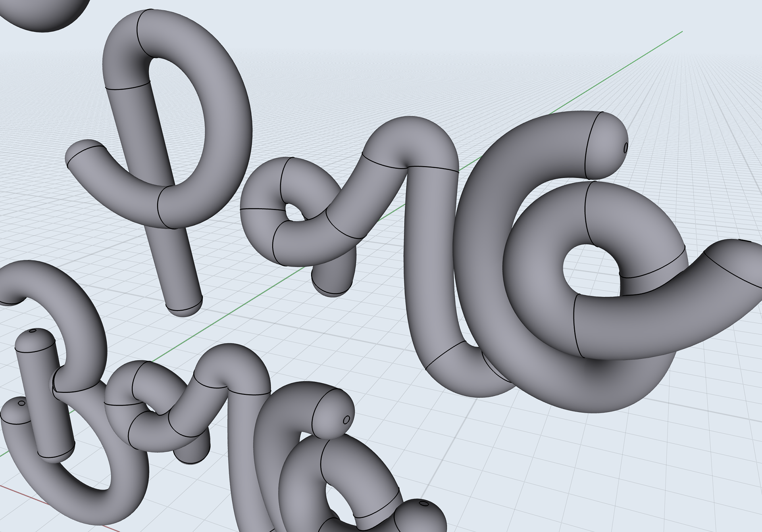The image size is (762, 532).
Task: Click the small circle atop the lower-left vertical cylinder
Action: coord(33,330)
